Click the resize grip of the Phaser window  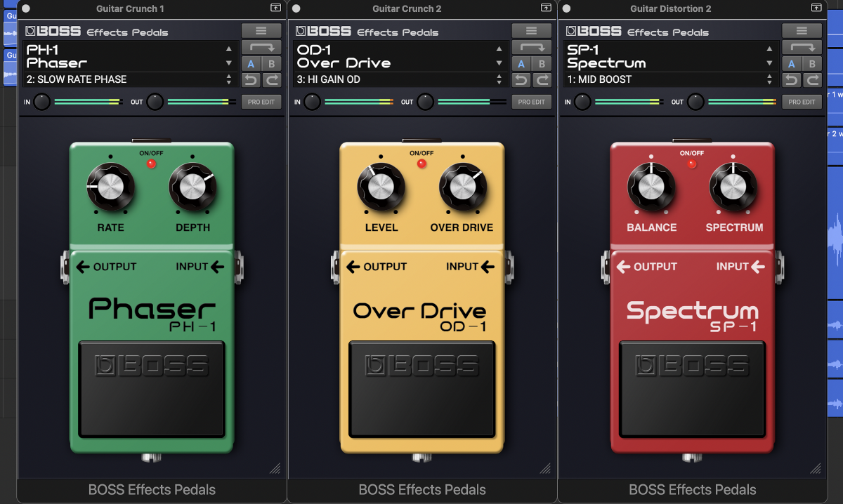point(275,468)
